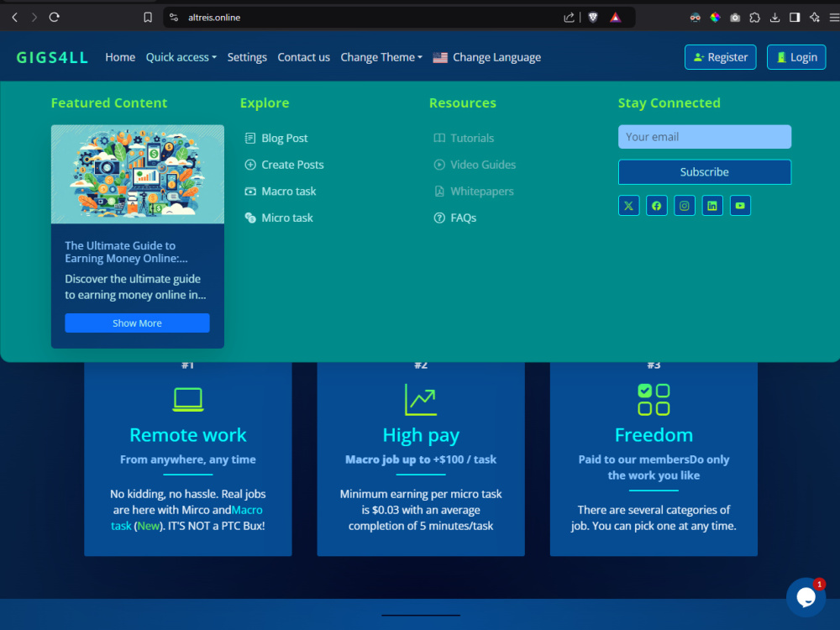Click the GIGS4LL logo
Viewport: 840px width, 630px height.
52,57
